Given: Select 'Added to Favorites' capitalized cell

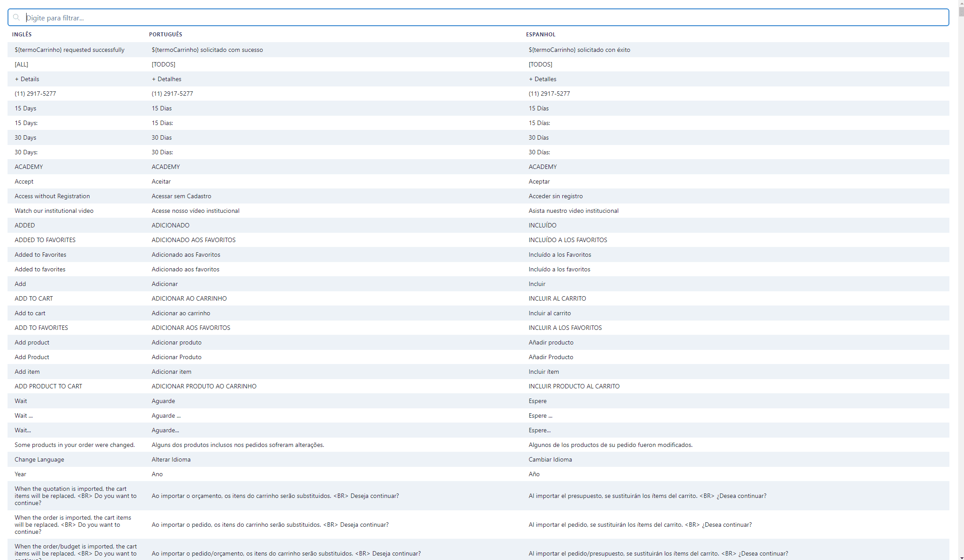Looking at the screenshot, I should [x=40, y=255].
